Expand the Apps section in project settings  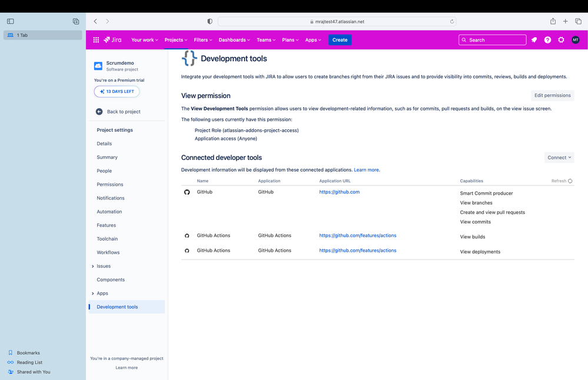click(92, 294)
